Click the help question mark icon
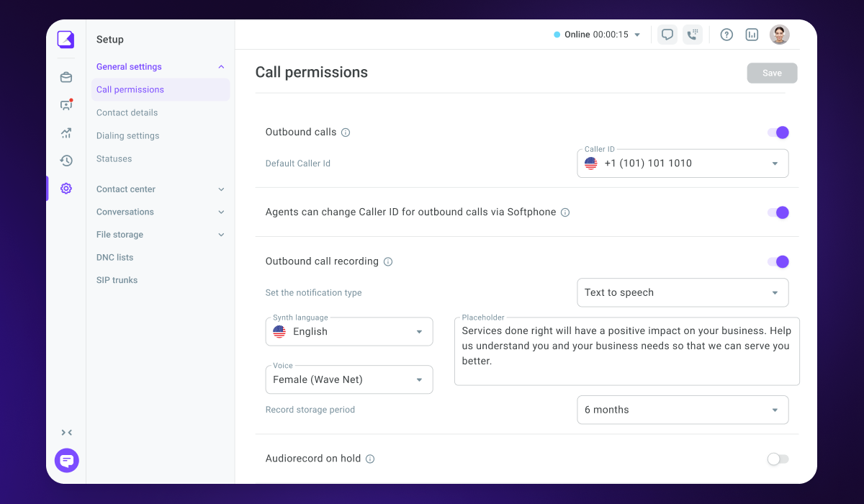The width and height of the screenshot is (864, 504). (726, 35)
